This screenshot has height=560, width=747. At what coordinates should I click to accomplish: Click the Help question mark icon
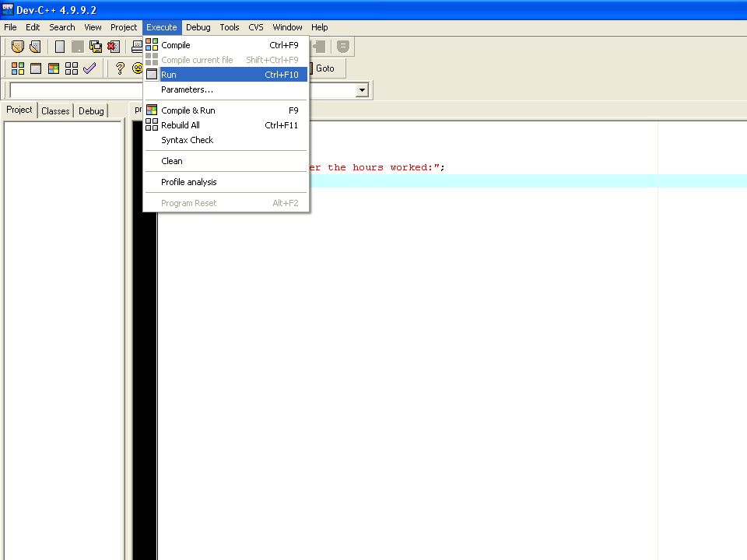[x=120, y=68]
